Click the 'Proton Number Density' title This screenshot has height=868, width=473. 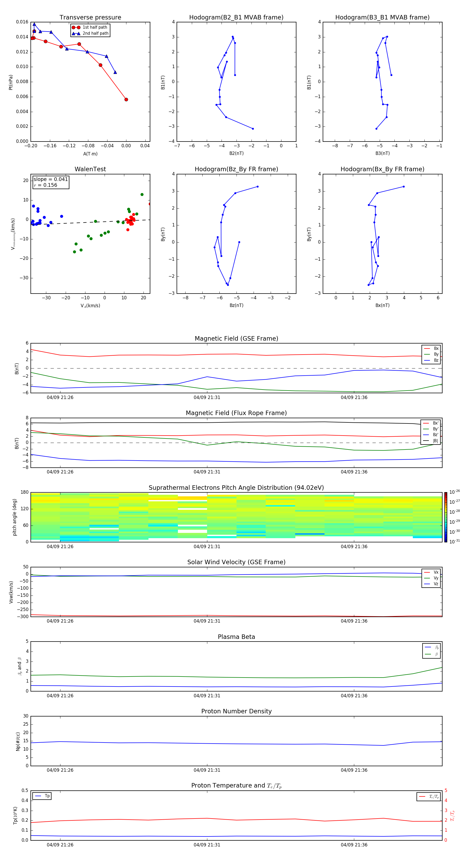pos(236,711)
